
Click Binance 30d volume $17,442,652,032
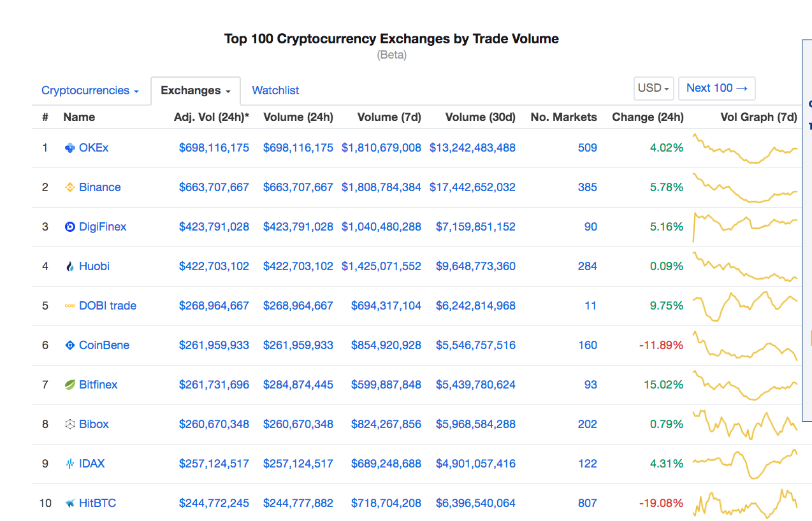472,187
